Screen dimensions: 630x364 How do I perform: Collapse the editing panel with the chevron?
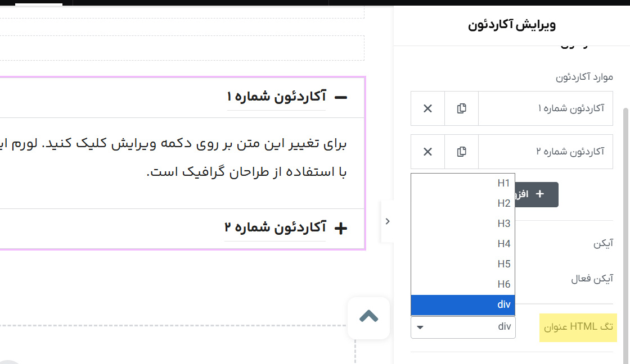[388, 221]
